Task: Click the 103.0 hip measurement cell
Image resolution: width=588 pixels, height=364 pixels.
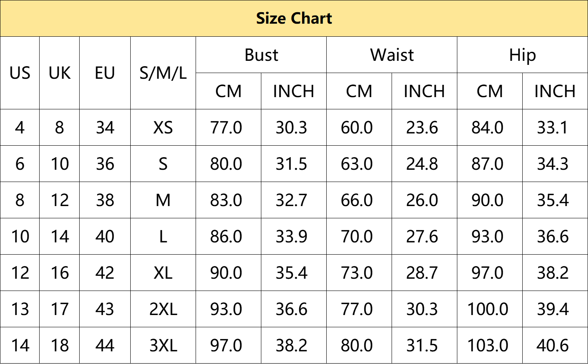Action: pyautogui.click(x=488, y=346)
